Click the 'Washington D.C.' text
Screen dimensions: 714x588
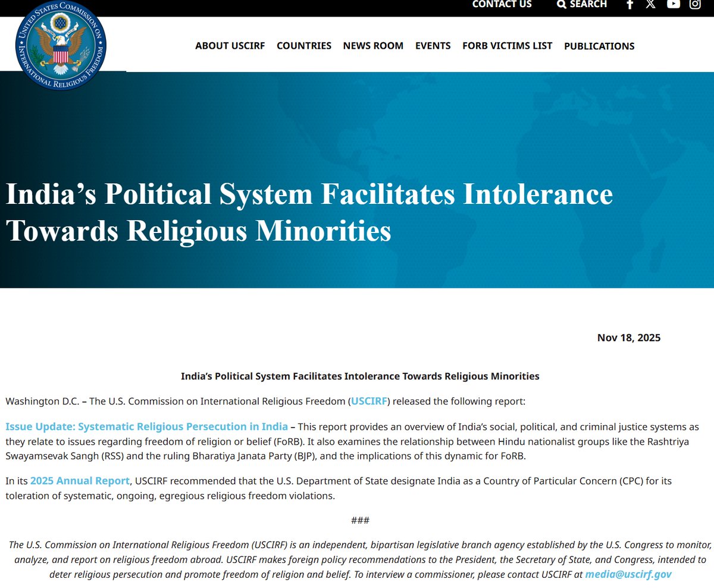tap(42, 401)
